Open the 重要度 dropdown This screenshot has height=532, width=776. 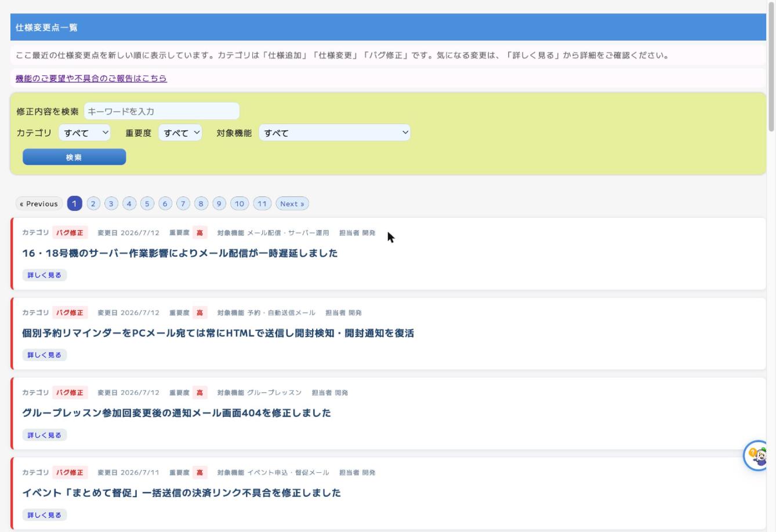click(x=180, y=133)
